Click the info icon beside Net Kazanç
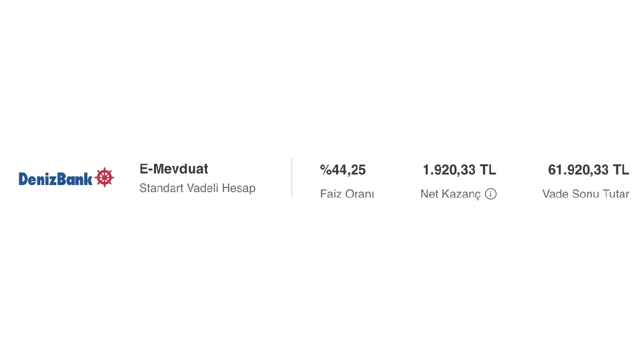644x362 pixels. pyautogui.click(x=491, y=194)
